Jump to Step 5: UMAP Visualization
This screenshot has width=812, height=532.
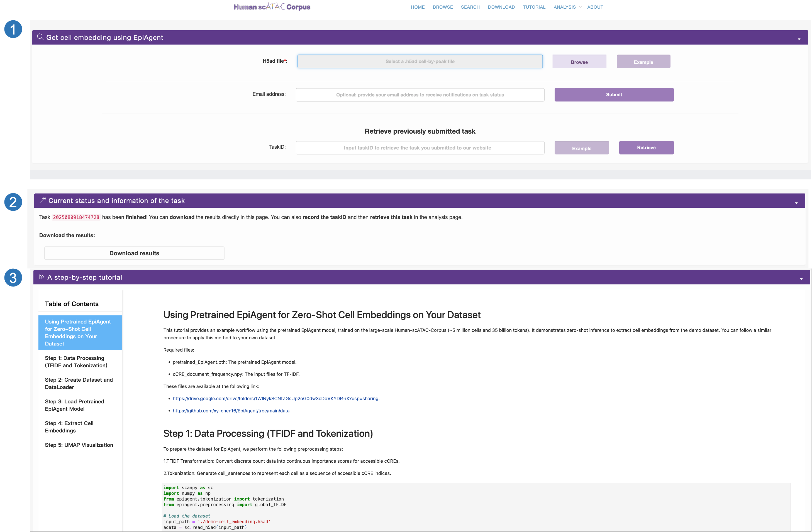79,445
